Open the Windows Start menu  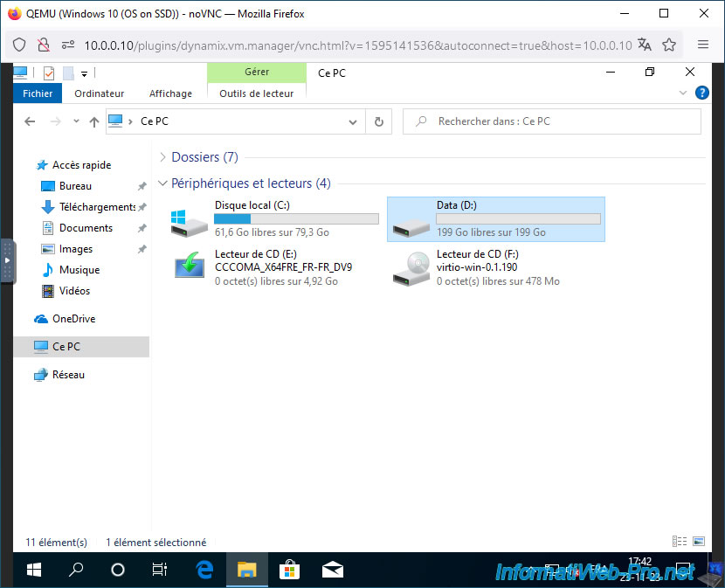click(34, 570)
